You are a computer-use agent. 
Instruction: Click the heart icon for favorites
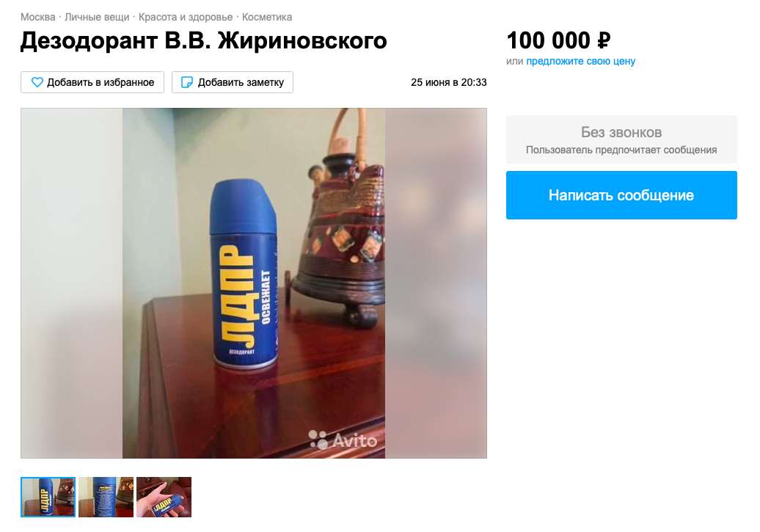tap(37, 82)
